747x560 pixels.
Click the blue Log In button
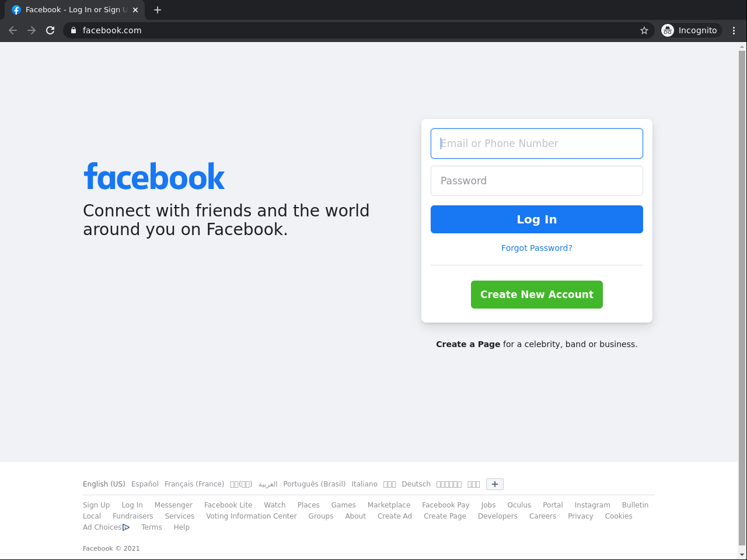tap(537, 219)
